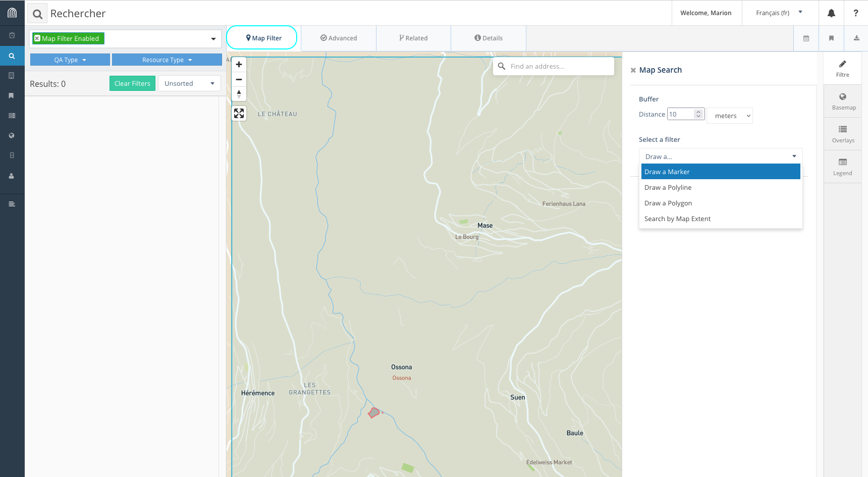Show the Overlays panel
This screenshot has width=868, height=477.
coord(843,134)
